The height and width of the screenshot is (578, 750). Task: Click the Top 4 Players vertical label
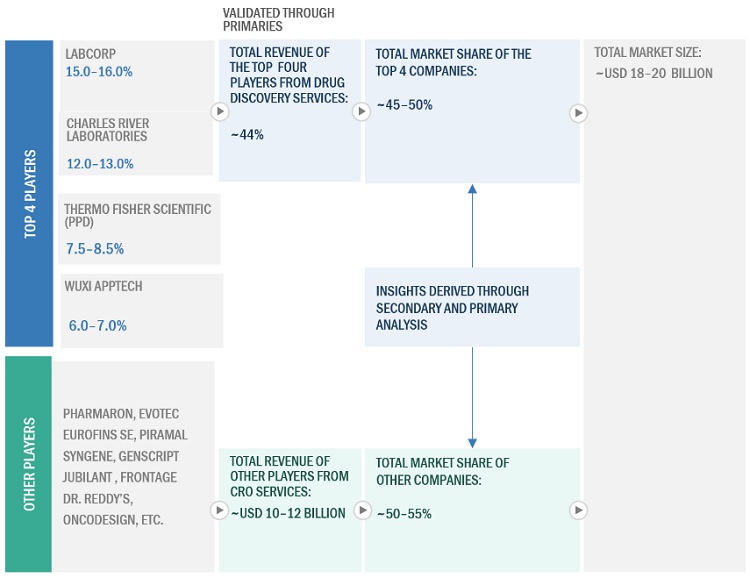(29, 194)
